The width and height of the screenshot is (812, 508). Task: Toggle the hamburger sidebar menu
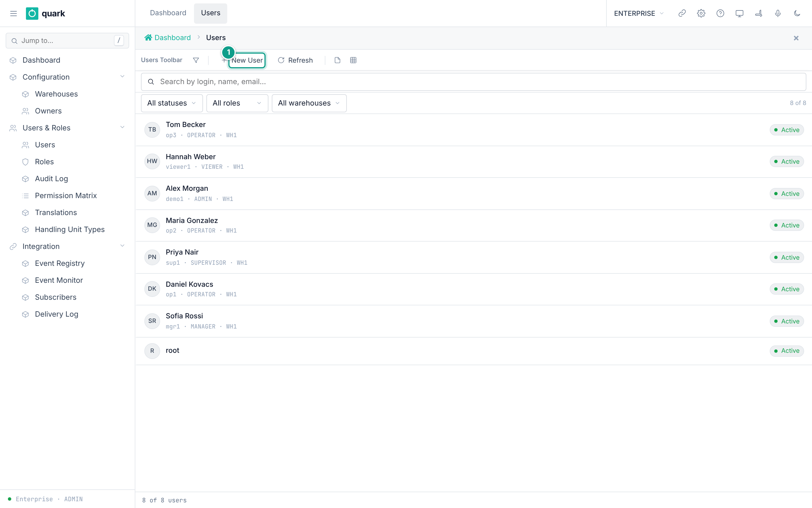pyautogui.click(x=14, y=14)
